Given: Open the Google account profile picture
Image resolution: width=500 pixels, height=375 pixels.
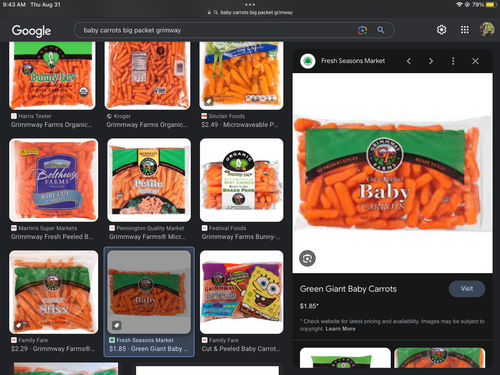Looking at the screenshot, I should tap(487, 30).
